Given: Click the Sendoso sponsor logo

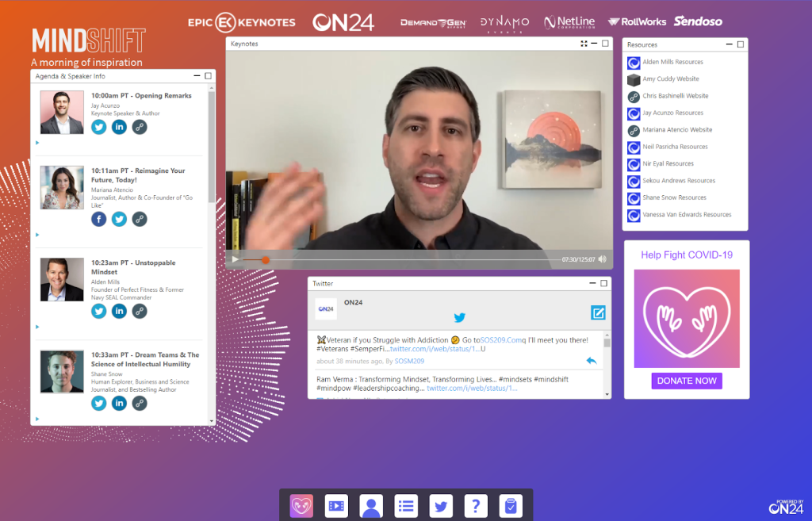Looking at the screenshot, I should [698, 21].
